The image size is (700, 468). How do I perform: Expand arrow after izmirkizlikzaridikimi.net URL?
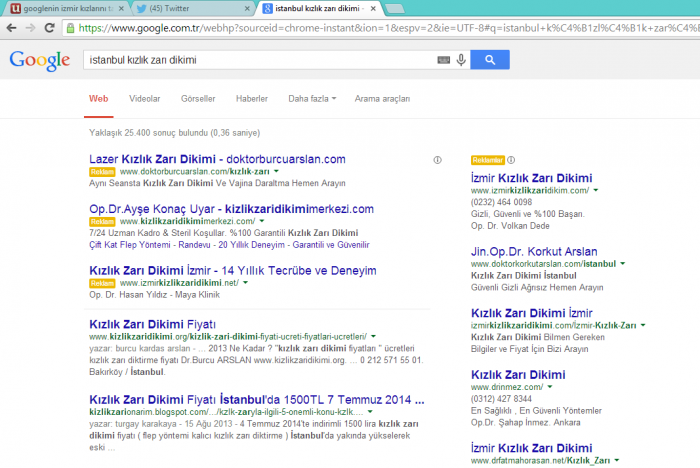point(246,283)
